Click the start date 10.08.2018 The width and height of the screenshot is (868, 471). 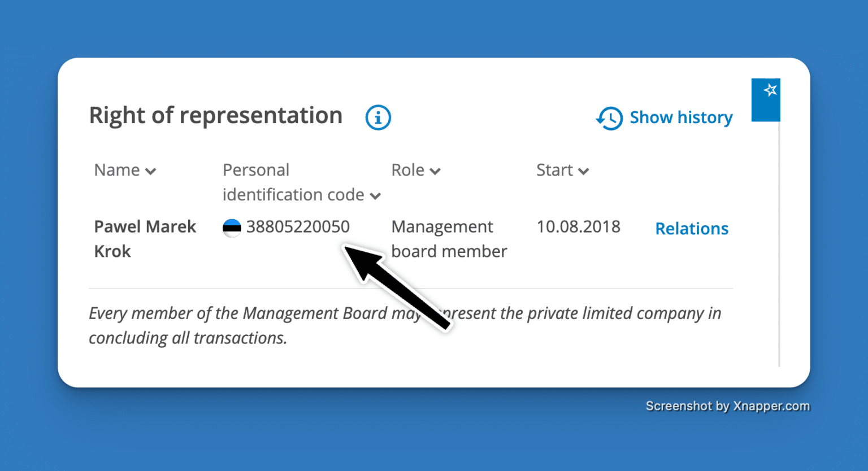tap(578, 227)
